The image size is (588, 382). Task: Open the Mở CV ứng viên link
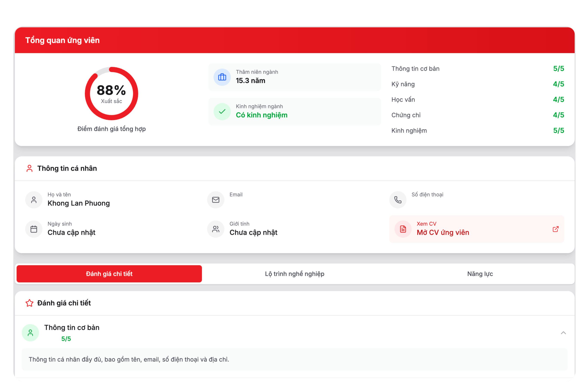click(x=443, y=233)
